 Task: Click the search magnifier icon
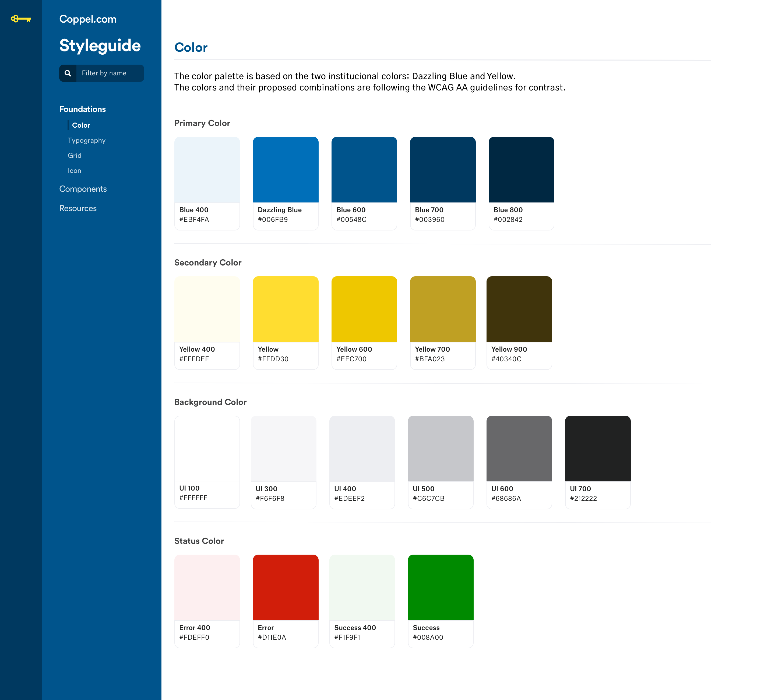[68, 73]
